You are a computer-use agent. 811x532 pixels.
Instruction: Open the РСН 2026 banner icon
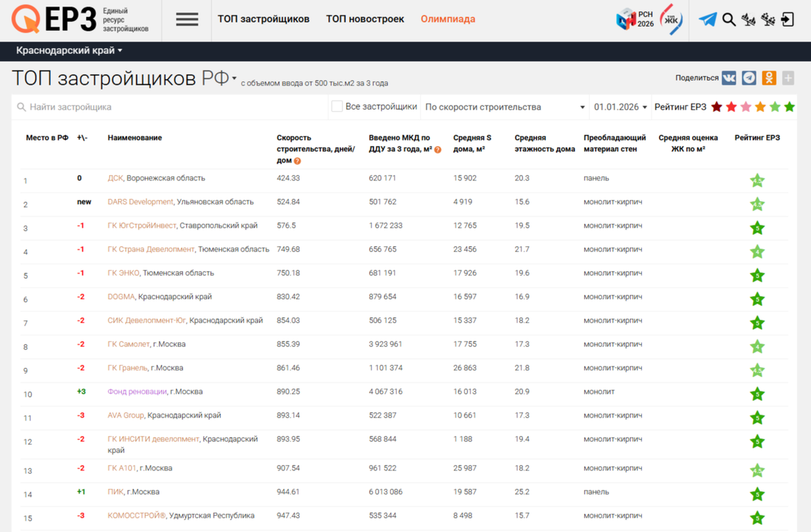pos(635,20)
